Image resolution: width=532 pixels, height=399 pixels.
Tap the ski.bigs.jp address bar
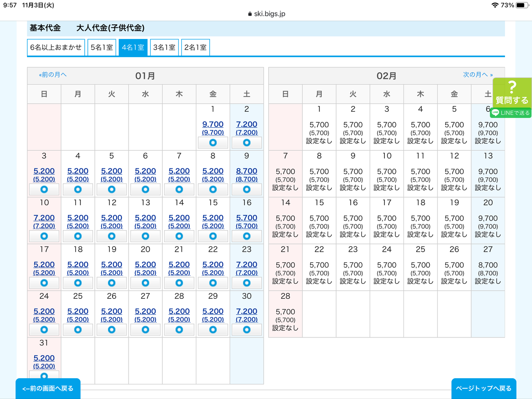(x=266, y=14)
